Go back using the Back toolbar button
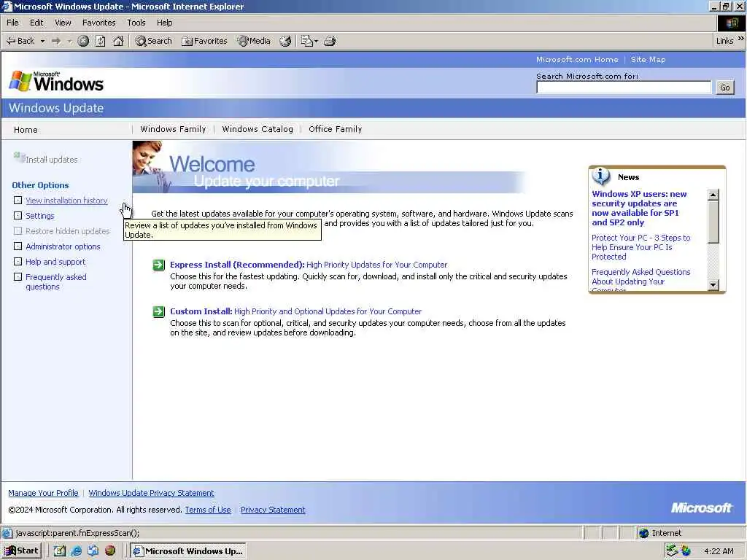Image resolution: width=747 pixels, height=560 pixels. click(20, 41)
